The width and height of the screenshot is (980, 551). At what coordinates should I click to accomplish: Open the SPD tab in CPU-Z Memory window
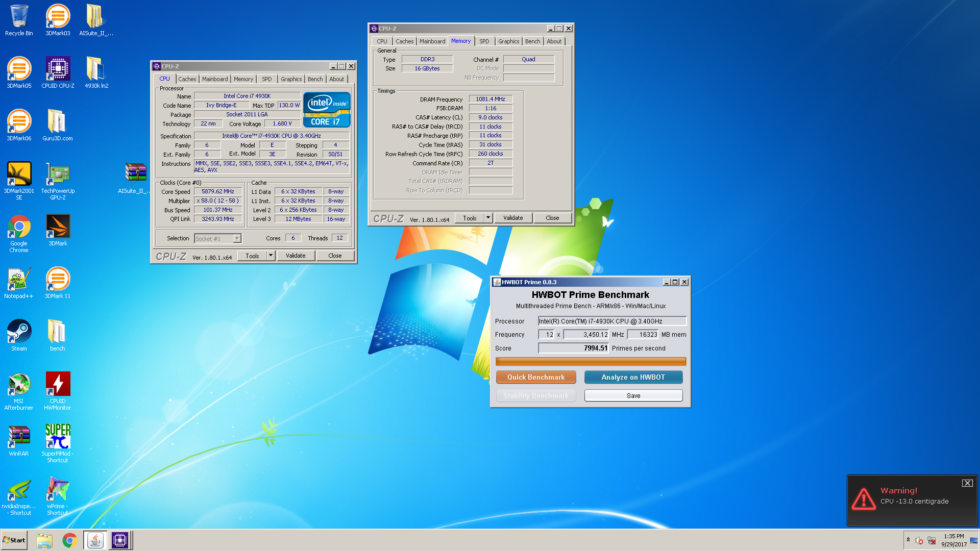pyautogui.click(x=484, y=41)
